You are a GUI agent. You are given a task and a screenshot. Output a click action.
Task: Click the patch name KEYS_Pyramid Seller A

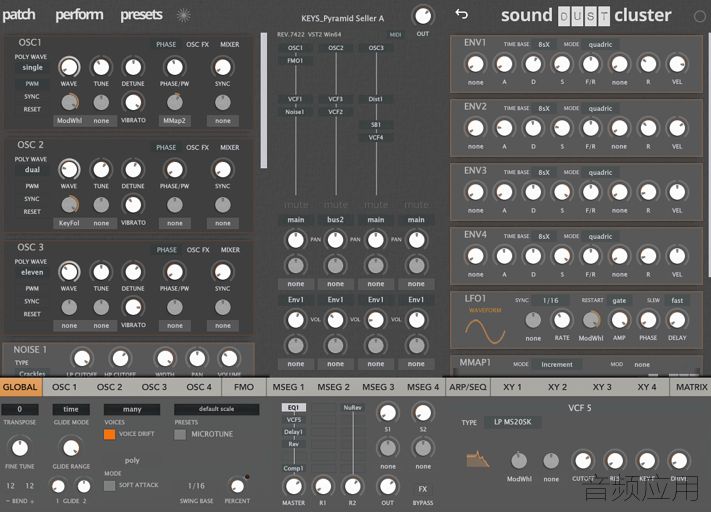click(342, 19)
